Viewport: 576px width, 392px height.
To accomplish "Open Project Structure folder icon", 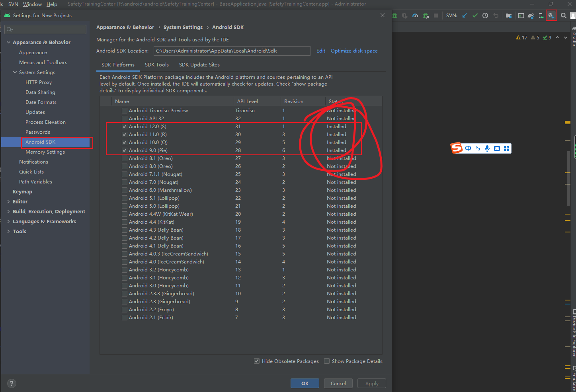I will pyautogui.click(x=509, y=16).
